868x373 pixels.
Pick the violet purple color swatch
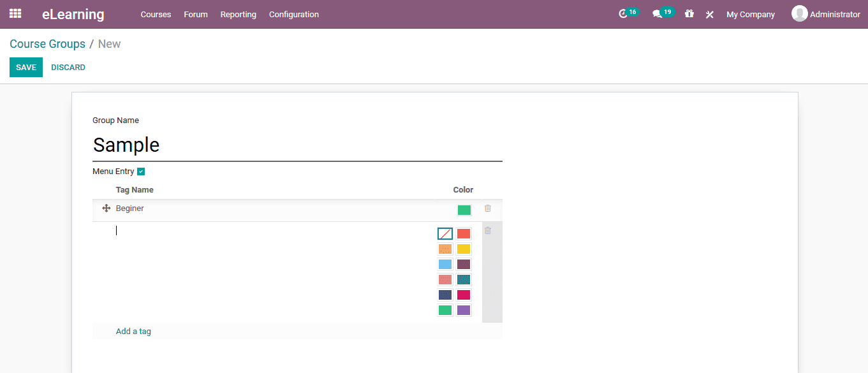coord(464,311)
